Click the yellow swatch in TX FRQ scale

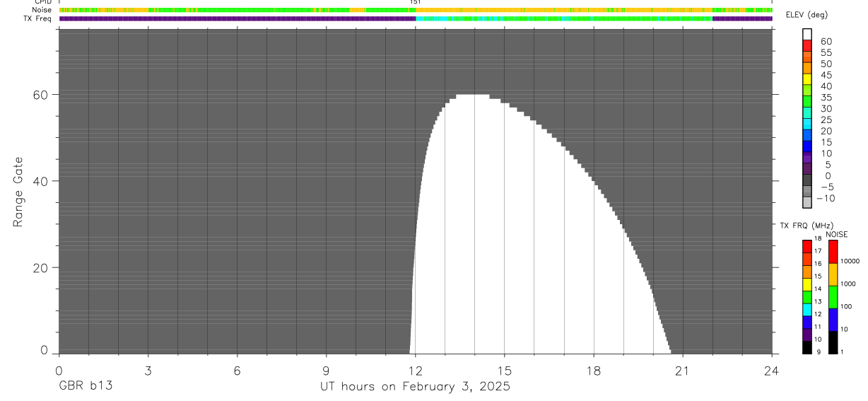tap(807, 284)
